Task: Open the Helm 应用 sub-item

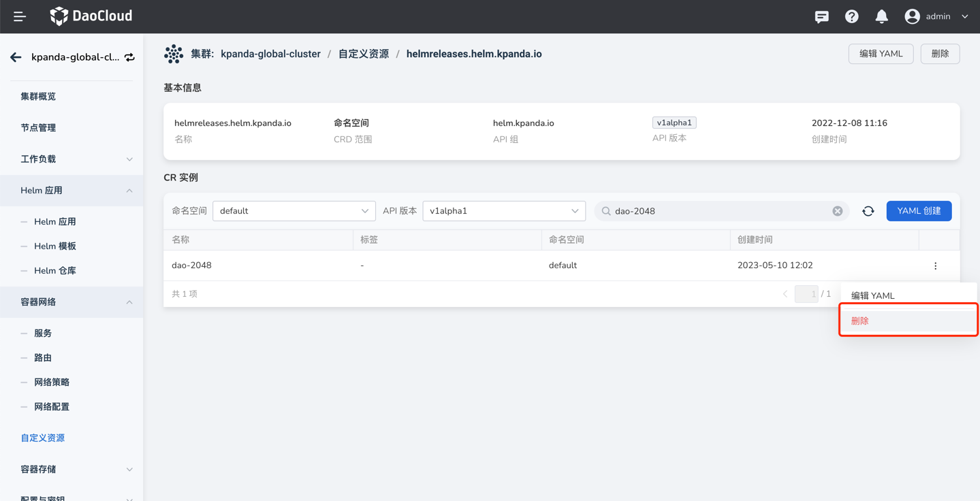Action: click(x=55, y=222)
